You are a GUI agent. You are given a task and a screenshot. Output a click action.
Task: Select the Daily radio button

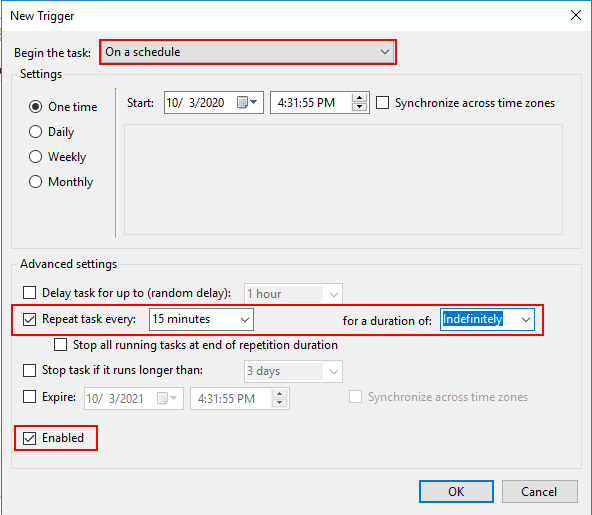(35, 132)
